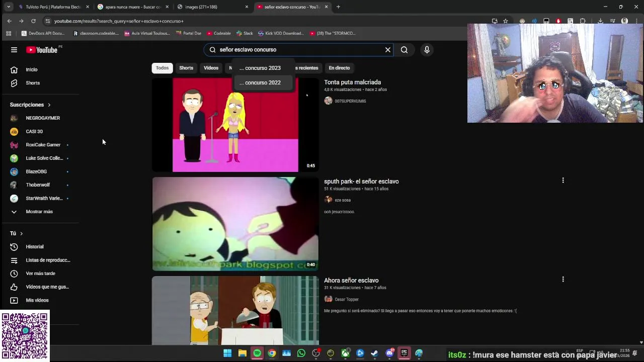
Task: Open the Chrome downloads icon
Action: [600, 21]
